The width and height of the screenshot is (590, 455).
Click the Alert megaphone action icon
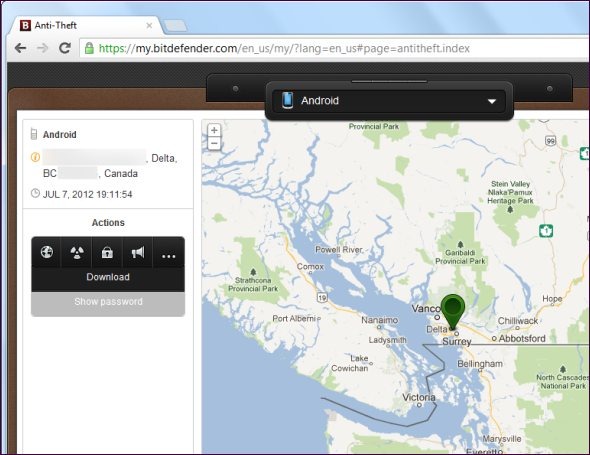point(138,252)
